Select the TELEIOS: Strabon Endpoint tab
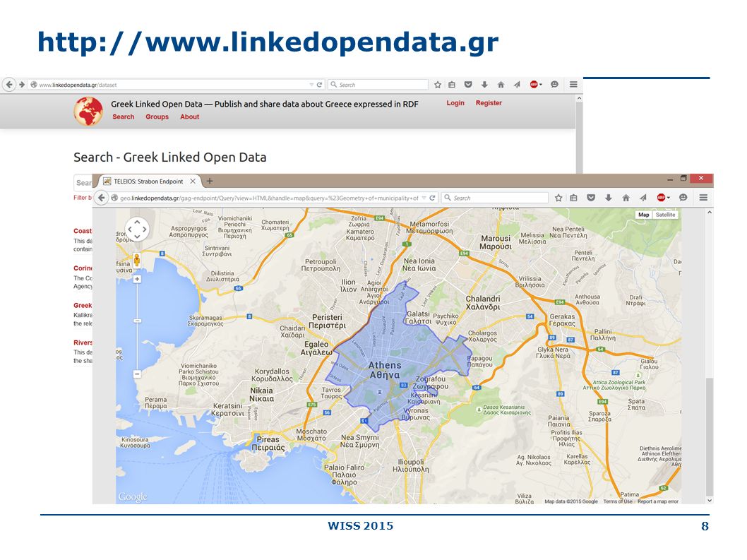Screen dimensions: 747x560 click(x=148, y=181)
